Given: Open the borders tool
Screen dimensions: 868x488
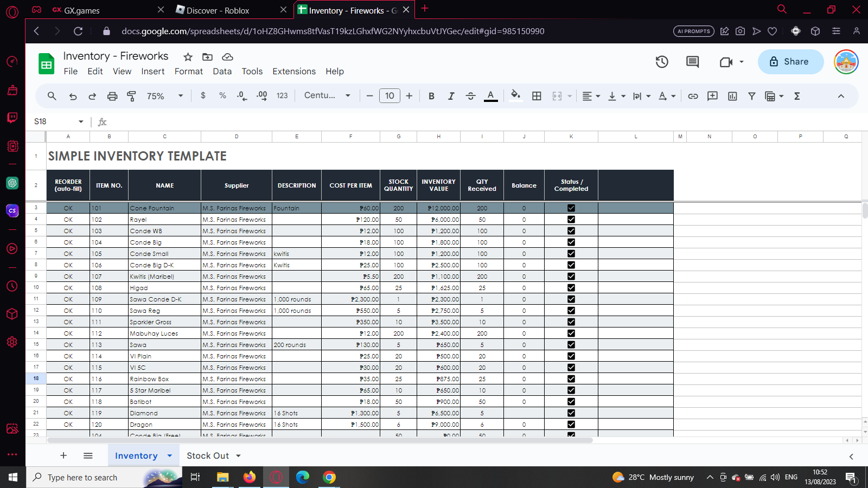Looking at the screenshot, I should 537,96.
